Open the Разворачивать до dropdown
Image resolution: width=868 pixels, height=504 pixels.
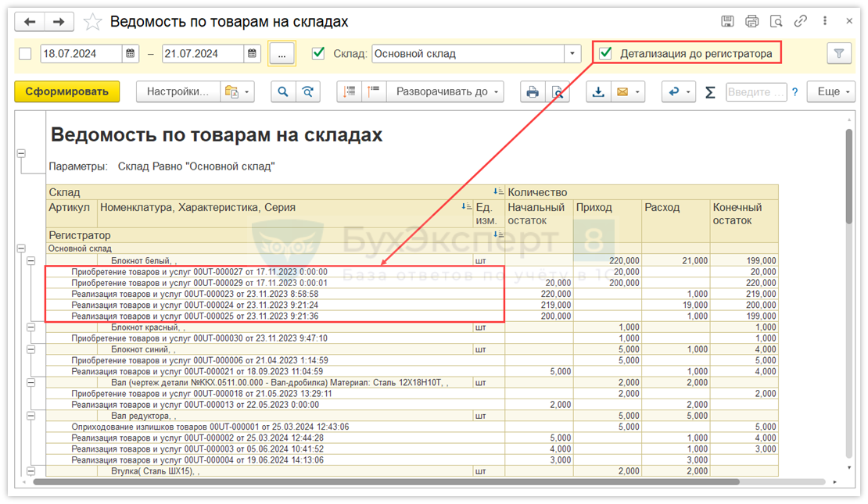pos(444,92)
